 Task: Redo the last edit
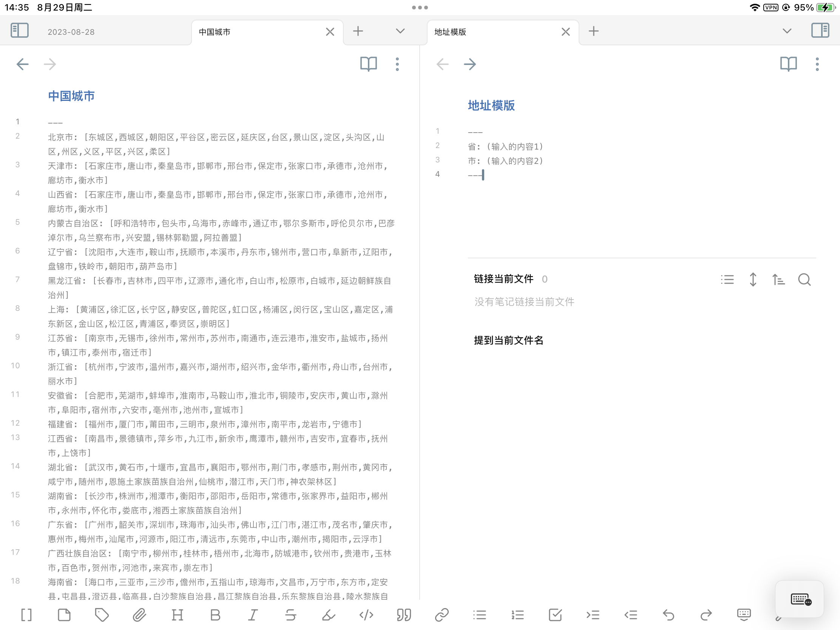tap(706, 615)
